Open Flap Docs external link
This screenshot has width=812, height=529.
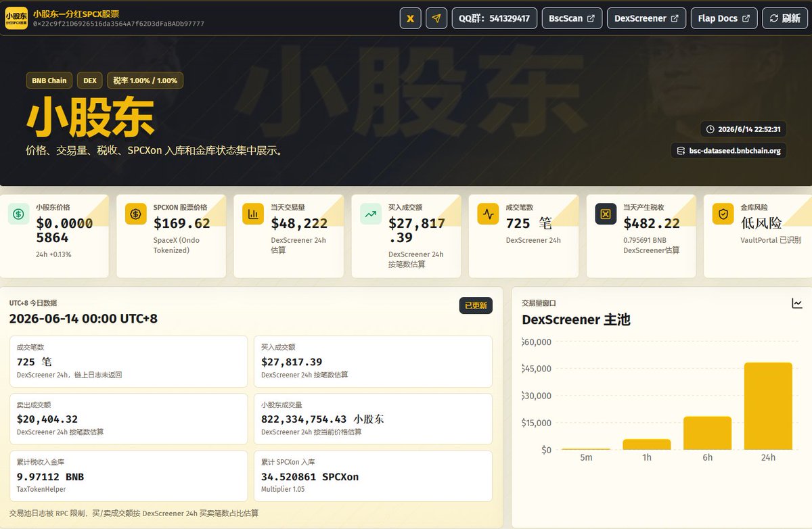[x=724, y=18]
